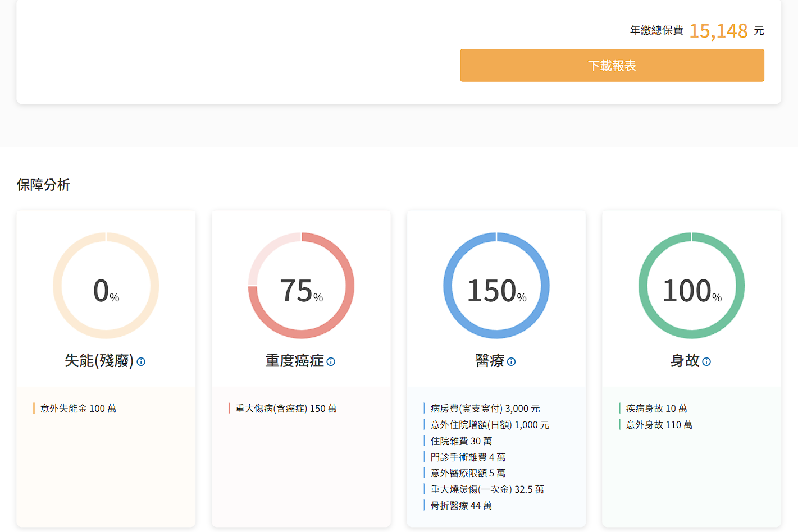Click the 骨折醫療 44 萬 item

(x=461, y=506)
